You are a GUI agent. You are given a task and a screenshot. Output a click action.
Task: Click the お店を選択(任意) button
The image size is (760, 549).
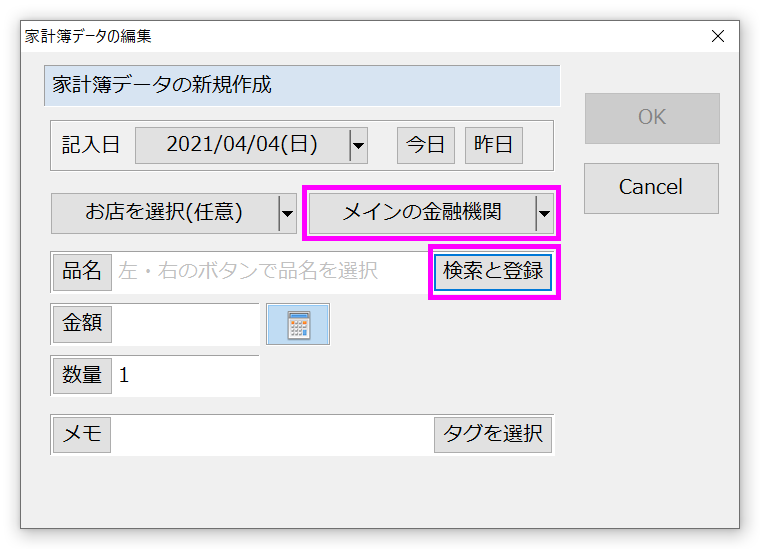tap(164, 213)
